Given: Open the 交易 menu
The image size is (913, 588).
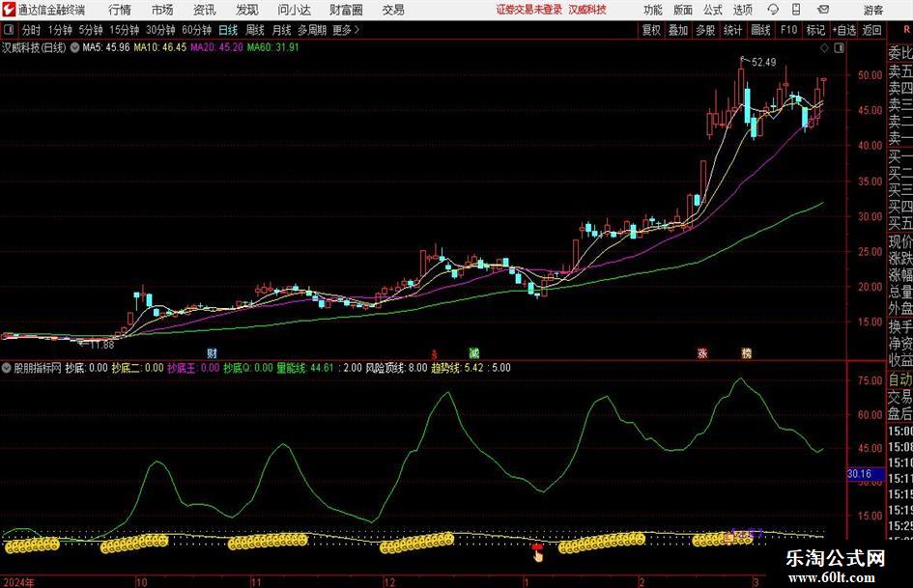Looking at the screenshot, I should [393, 10].
